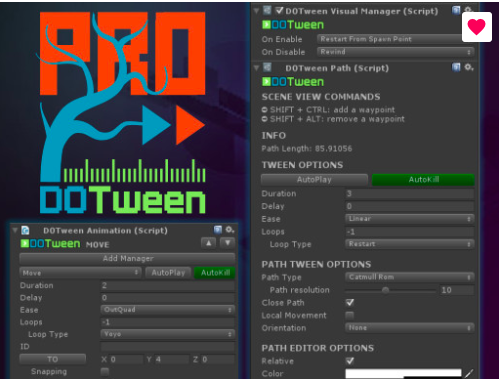This screenshot has width=499, height=379.
Task: Toggle AutoKill in DOTween Animation panel
Action: pyautogui.click(x=215, y=273)
